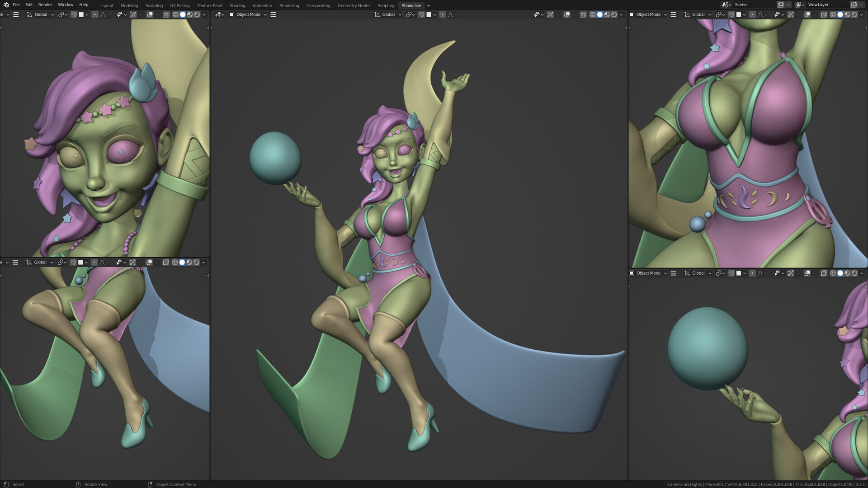Toggle proportional editing in center viewport header
The height and width of the screenshot is (488, 868).
point(443,14)
